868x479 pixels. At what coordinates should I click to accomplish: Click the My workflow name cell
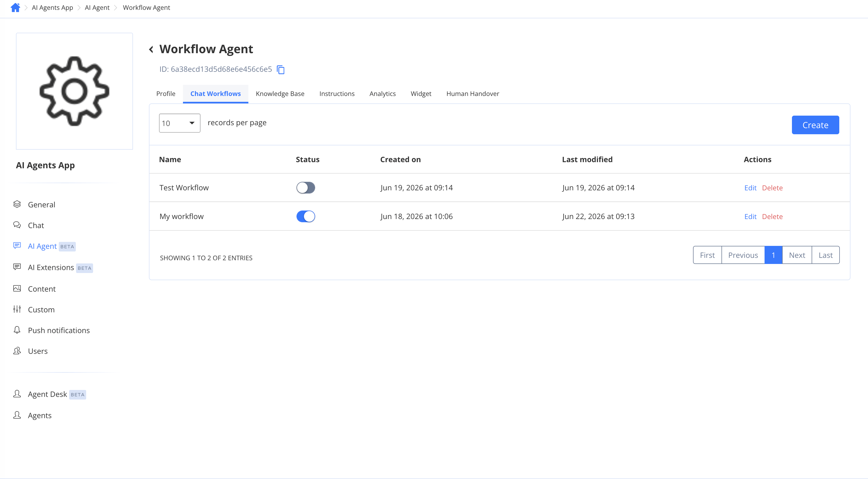182,216
